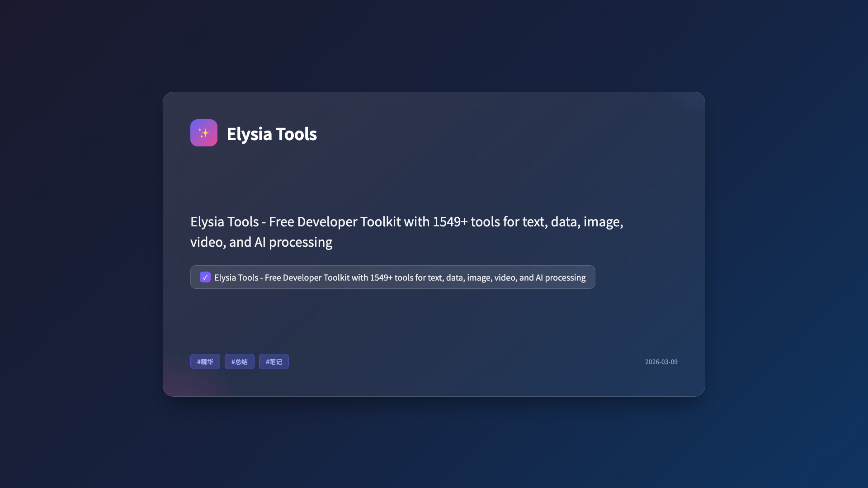Click the large description paragraph starting "Elysia Tools - Free Developer"
The image size is (868, 488).
pyautogui.click(x=407, y=232)
